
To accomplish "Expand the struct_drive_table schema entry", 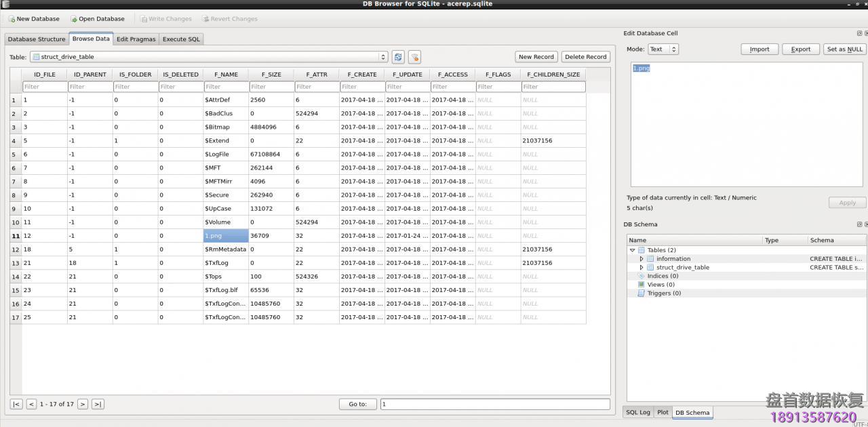I will tap(641, 267).
